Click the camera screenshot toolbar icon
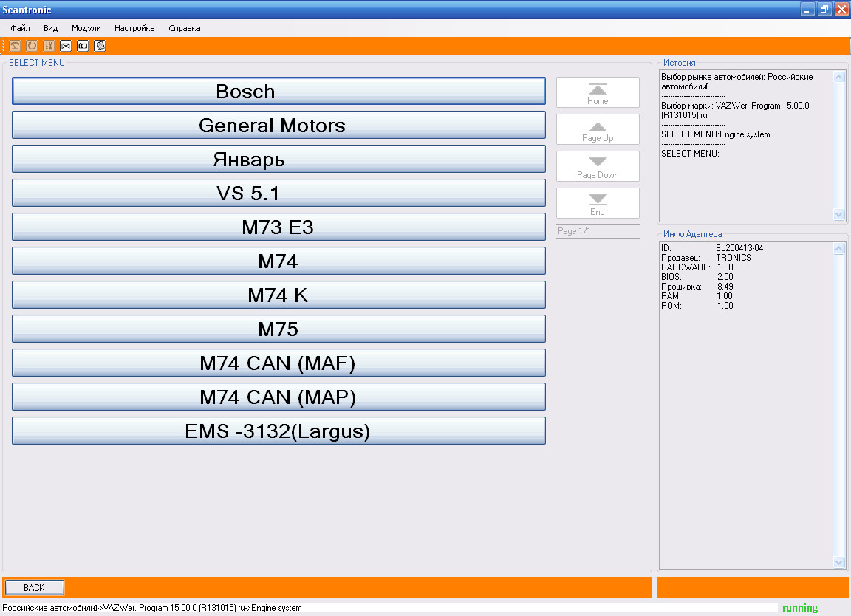This screenshot has height=616, width=851. pos(83,46)
